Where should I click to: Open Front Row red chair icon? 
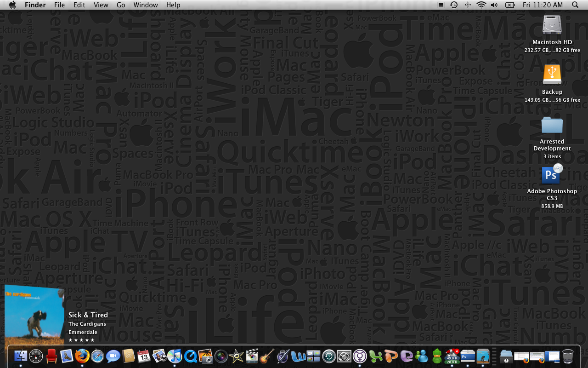[51, 356]
